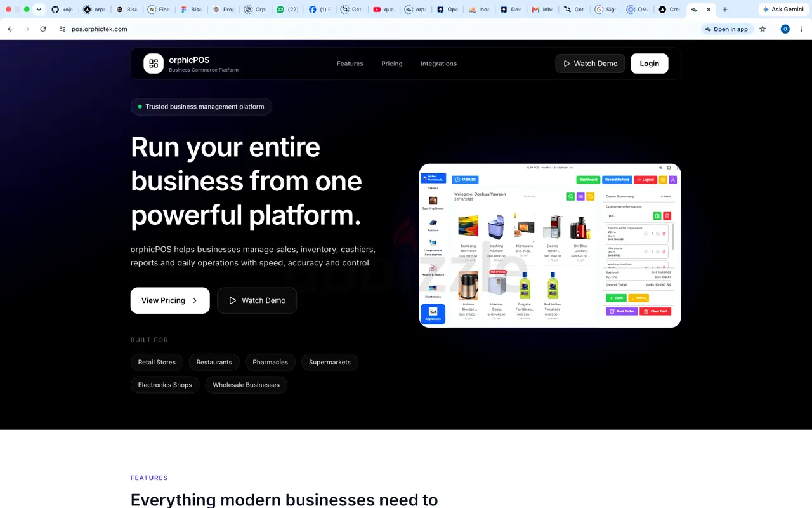This screenshot has width=812, height=508.
Task: Switch to the "Dev" browser tab
Action: pyautogui.click(x=511, y=10)
